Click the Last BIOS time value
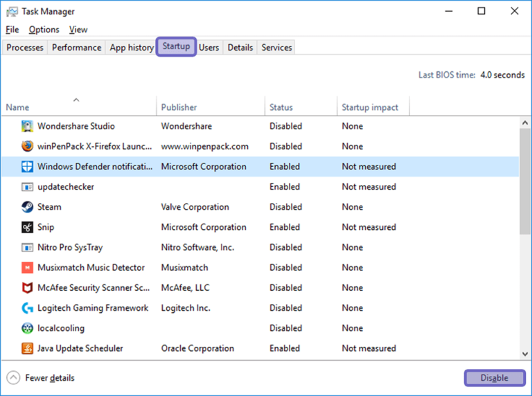Screen dimensions: 532x396 [502, 75]
